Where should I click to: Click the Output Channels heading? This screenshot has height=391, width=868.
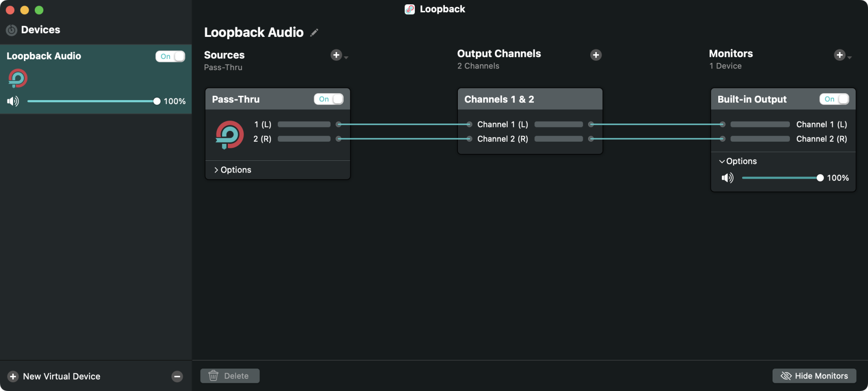coord(499,54)
